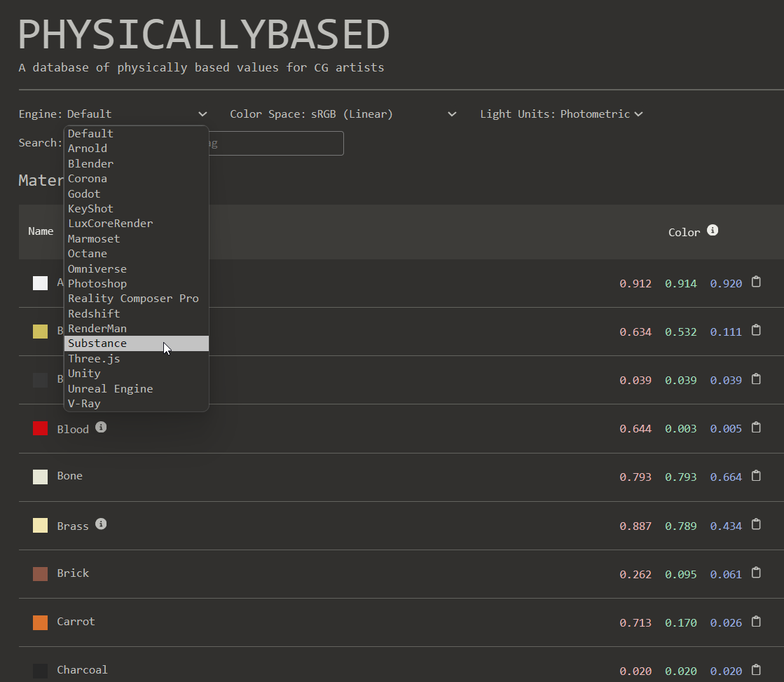
Task: Copy color values for the 0.634 0.532 0.111 row
Action: 756,331
